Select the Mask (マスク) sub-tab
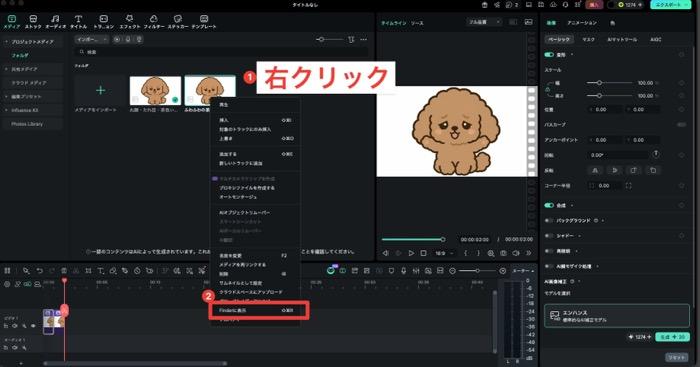This screenshot has height=367, width=700. tap(588, 40)
